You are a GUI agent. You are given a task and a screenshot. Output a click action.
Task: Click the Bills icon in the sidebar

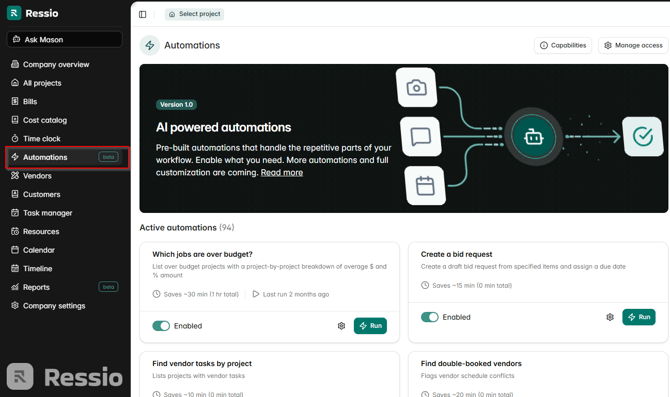pos(15,101)
